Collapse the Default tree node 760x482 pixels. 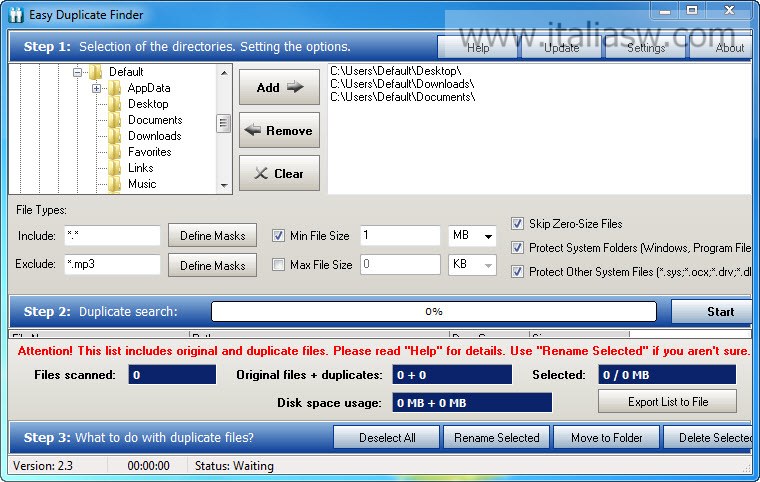tap(77, 72)
